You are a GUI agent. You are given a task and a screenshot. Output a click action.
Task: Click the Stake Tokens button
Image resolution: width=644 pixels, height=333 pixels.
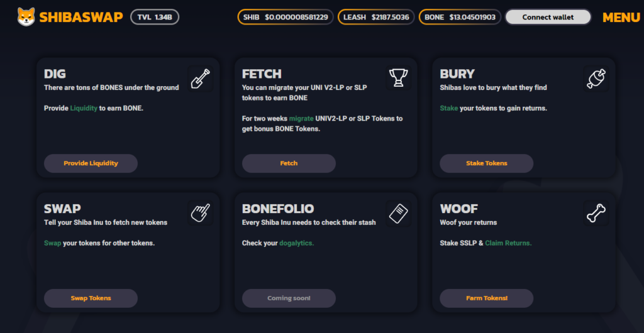[x=487, y=163]
